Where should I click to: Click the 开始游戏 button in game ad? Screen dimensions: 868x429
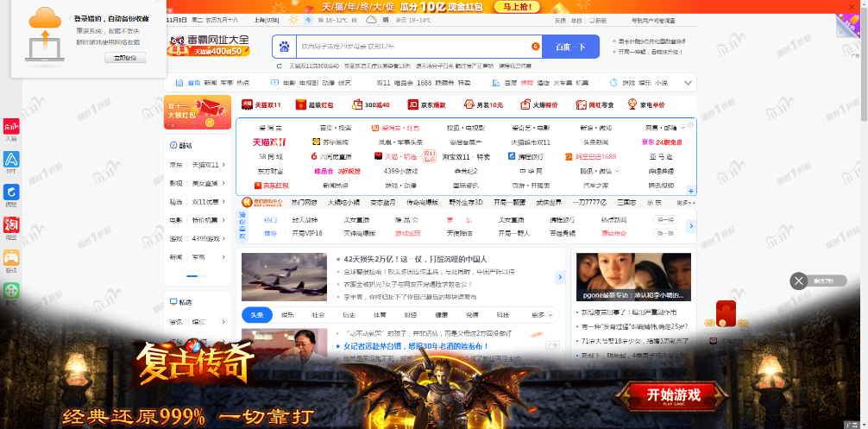click(674, 396)
